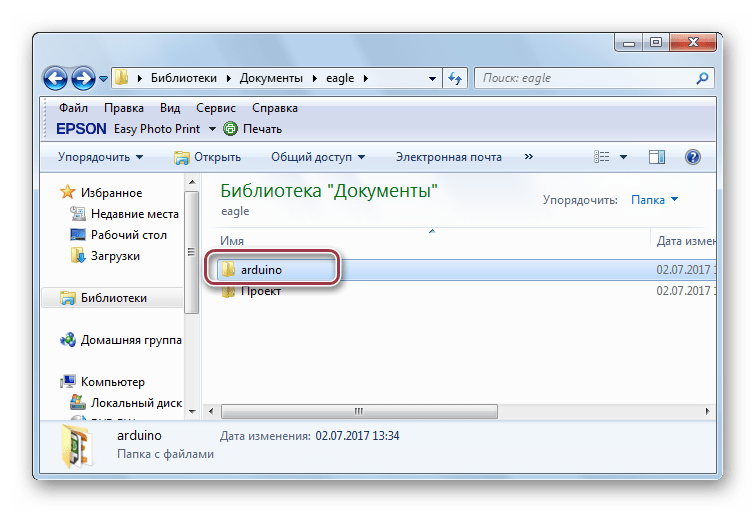Image resolution: width=756 pixels, height=513 pixels.
Task: Click the Компьютер icon
Action: (68, 381)
